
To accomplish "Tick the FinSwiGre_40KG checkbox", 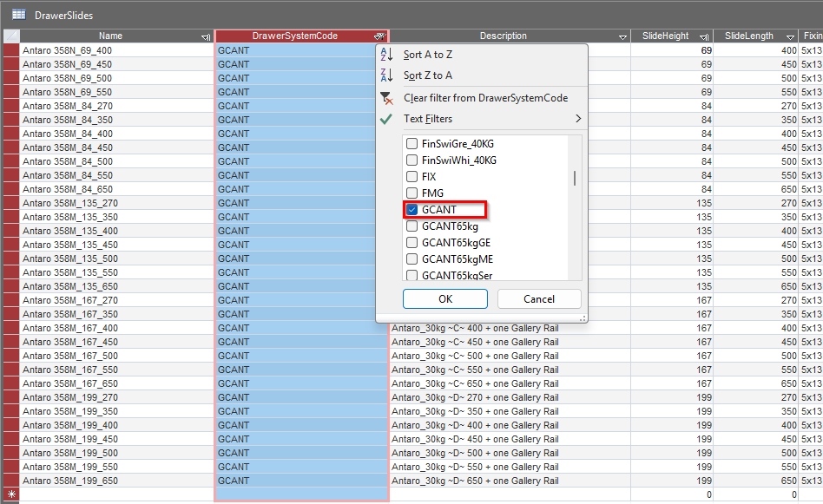I will pos(412,144).
